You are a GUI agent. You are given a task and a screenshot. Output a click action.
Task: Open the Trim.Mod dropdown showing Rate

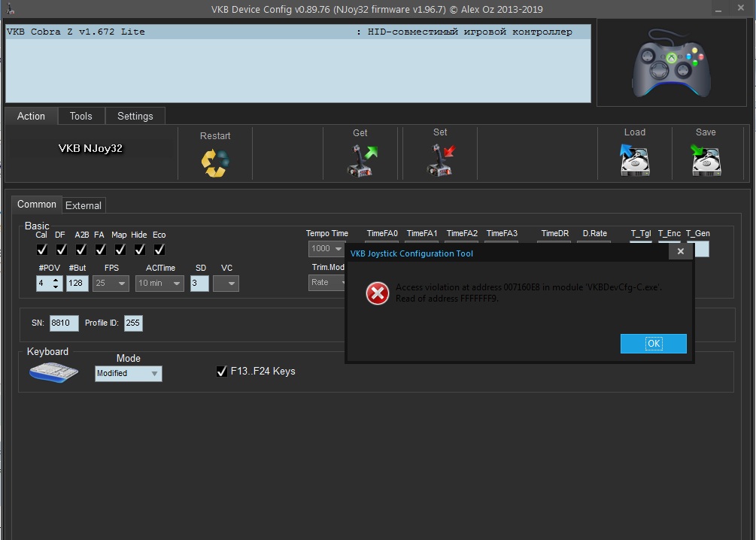327,283
